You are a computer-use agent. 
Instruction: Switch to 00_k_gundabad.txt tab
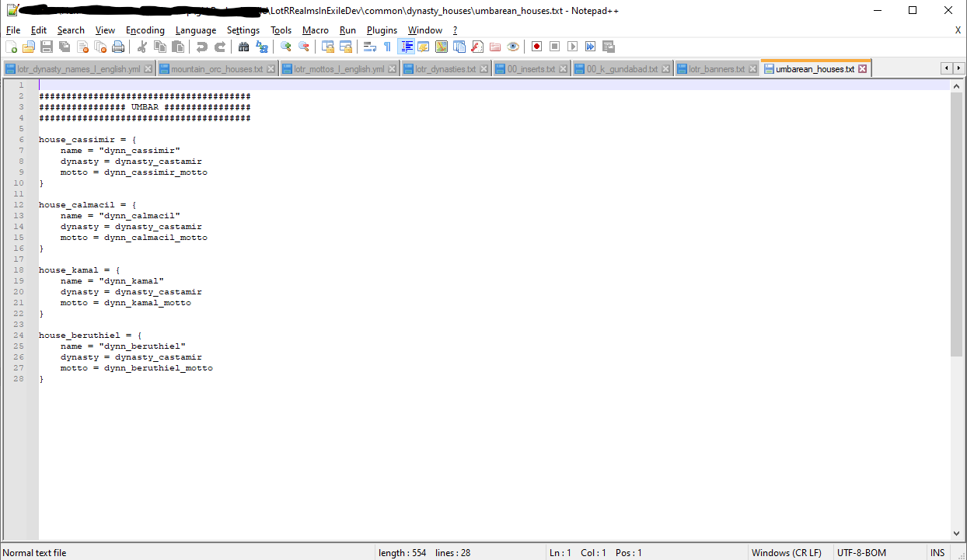click(x=622, y=69)
